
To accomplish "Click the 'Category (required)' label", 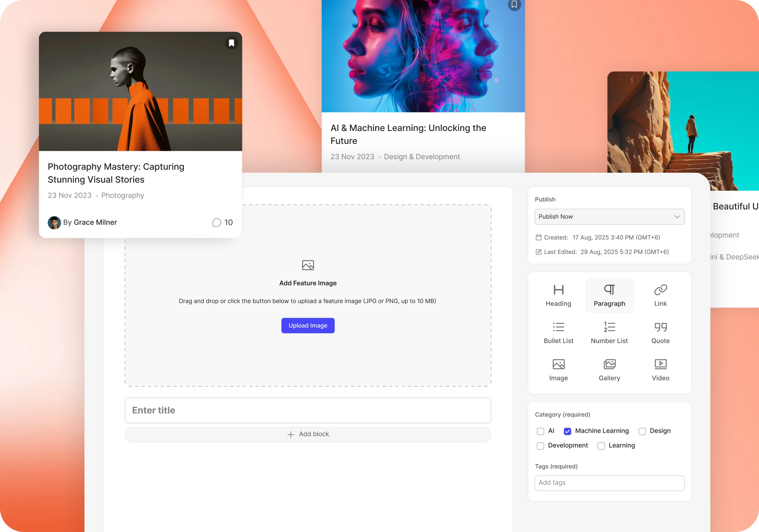I will coord(562,415).
